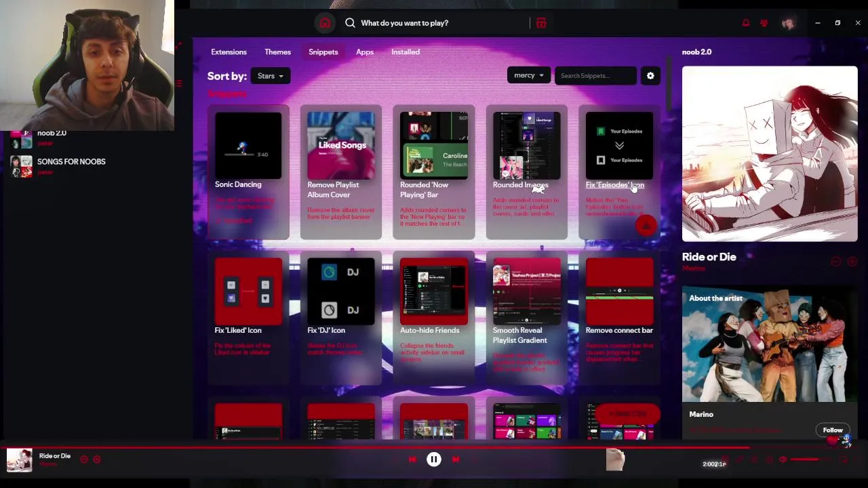The image size is (868, 488).
Task: Open the Fix 'DJ' Icon snippet
Action: [x=341, y=317]
